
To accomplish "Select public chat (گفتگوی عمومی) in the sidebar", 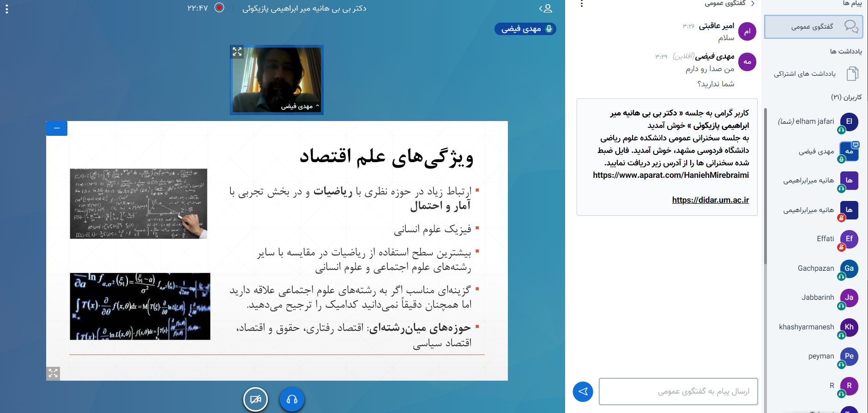I will point(814,27).
